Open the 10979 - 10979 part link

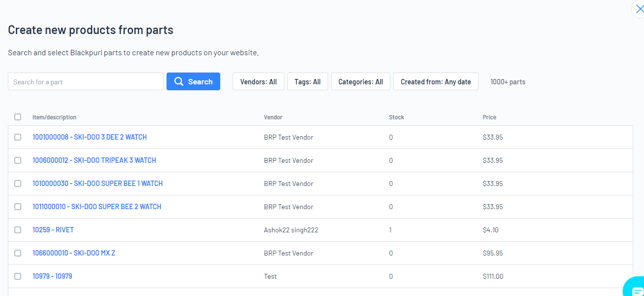[x=52, y=276]
